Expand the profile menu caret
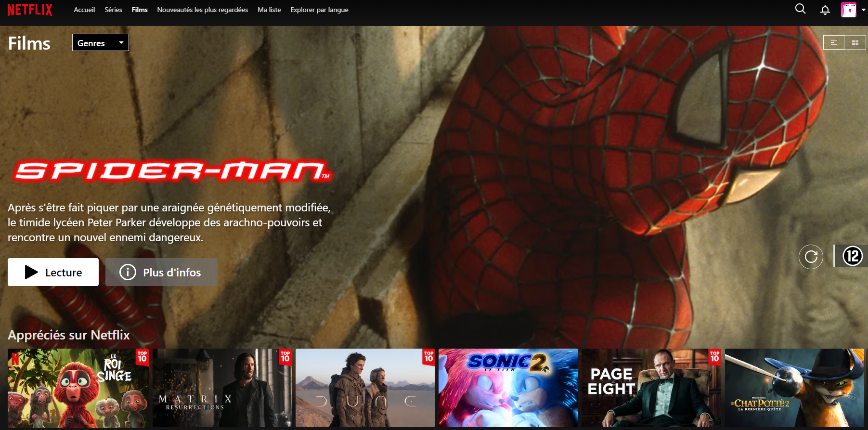868x430 pixels. coord(863,10)
